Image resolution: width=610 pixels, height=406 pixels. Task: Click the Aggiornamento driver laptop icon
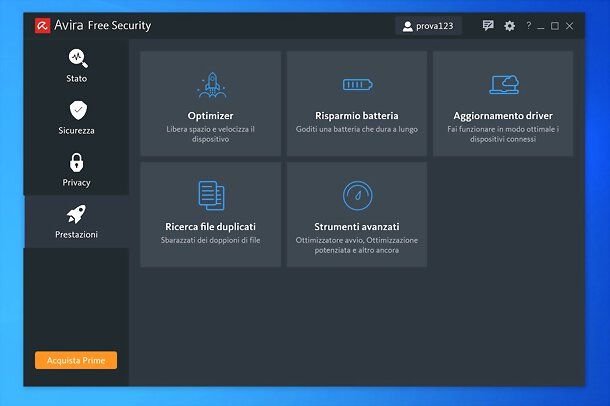pos(504,85)
